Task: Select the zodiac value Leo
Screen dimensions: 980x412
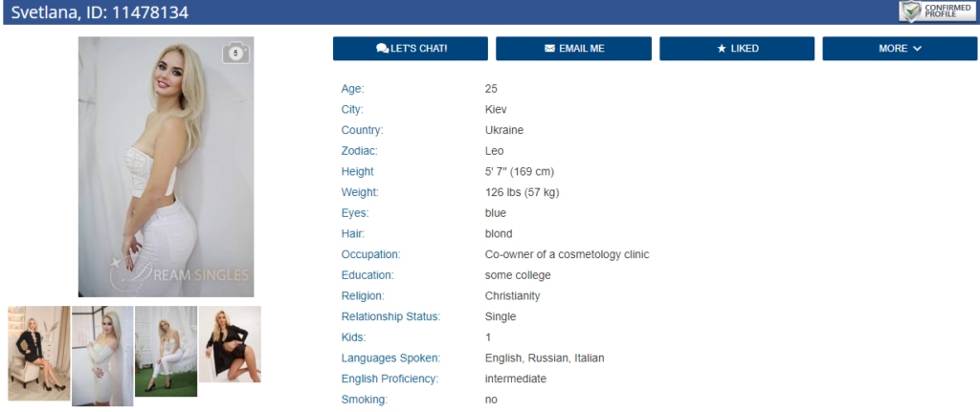Action: (x=494, y=150)
